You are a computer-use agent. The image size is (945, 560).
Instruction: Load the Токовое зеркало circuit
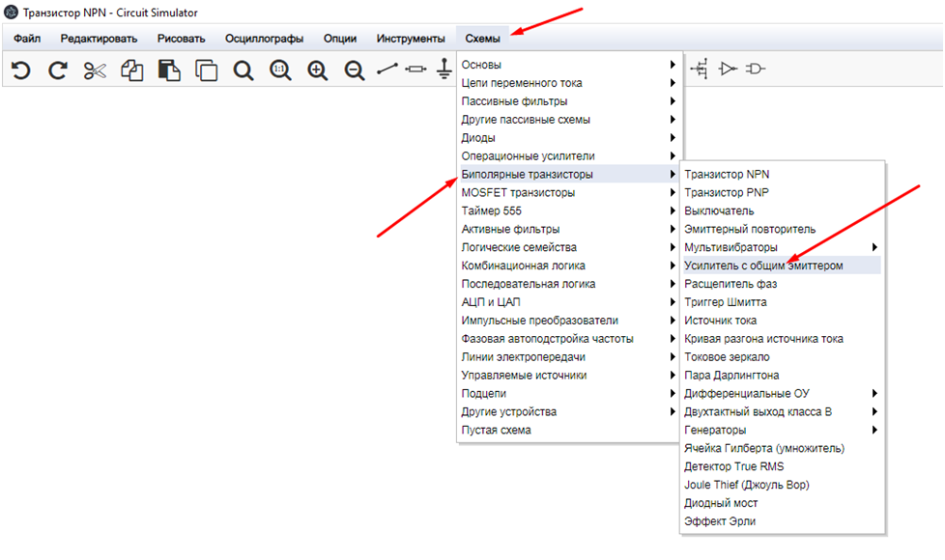point(782,357)
